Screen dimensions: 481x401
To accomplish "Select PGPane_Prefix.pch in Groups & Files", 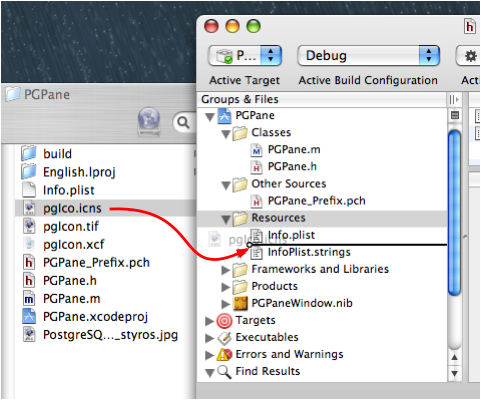I will 317,201.
